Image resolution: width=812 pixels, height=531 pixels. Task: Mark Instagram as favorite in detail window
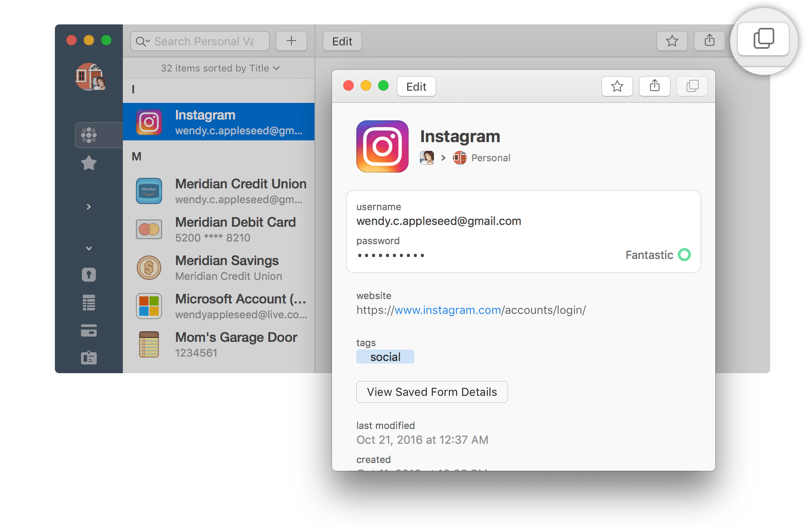coord(617,86)
